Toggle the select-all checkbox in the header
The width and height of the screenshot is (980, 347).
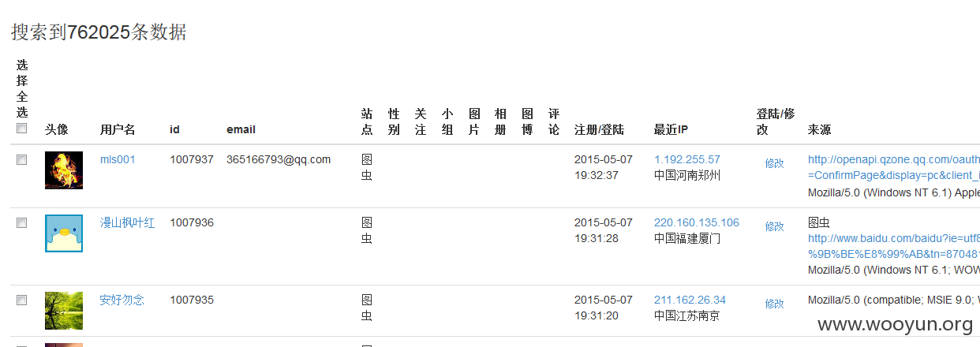(x=22, y=129)
